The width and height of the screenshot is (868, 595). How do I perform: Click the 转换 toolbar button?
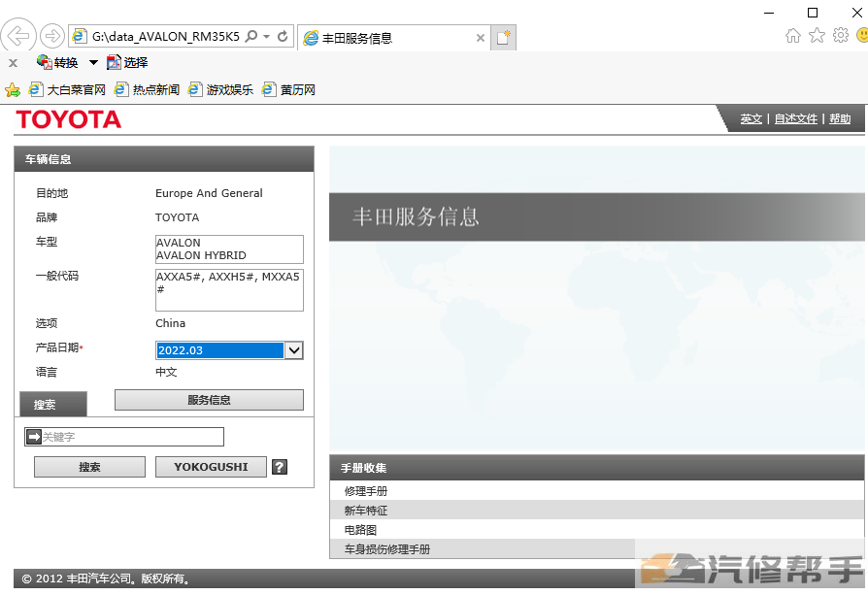[x=57, y=62]
